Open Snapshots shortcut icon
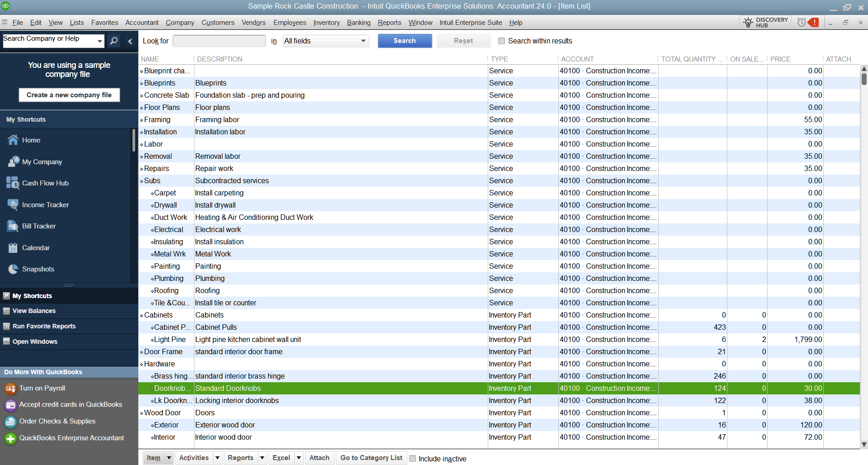 [x=13, y=269]
